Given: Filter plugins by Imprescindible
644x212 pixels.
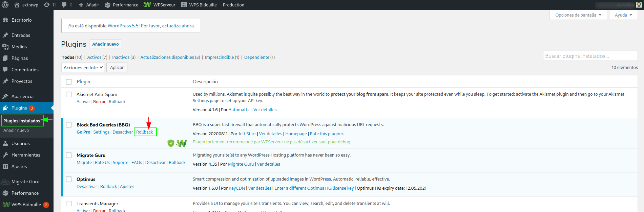Looking at the screenshot, I should pyautogui.click(x=220, y=57).
